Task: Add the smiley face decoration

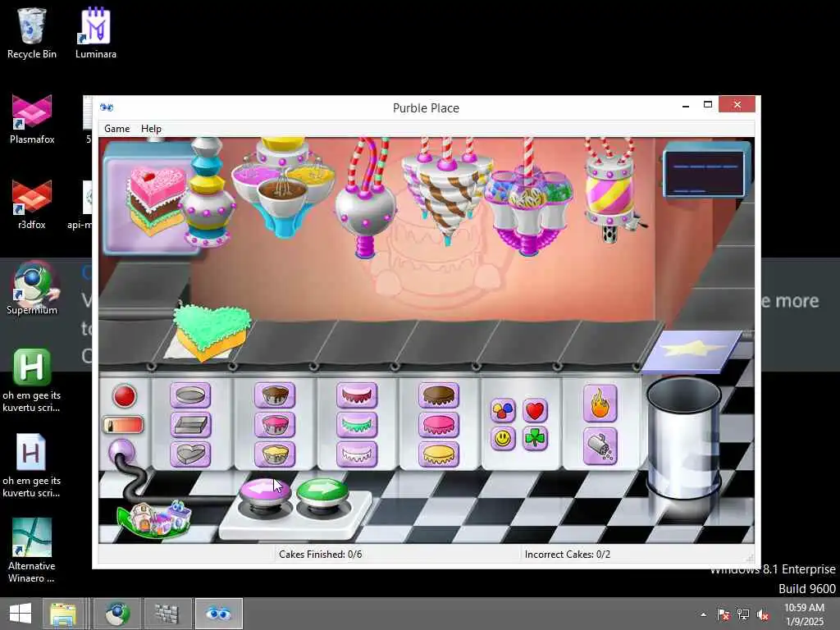Action: click(x=503, y=439)
